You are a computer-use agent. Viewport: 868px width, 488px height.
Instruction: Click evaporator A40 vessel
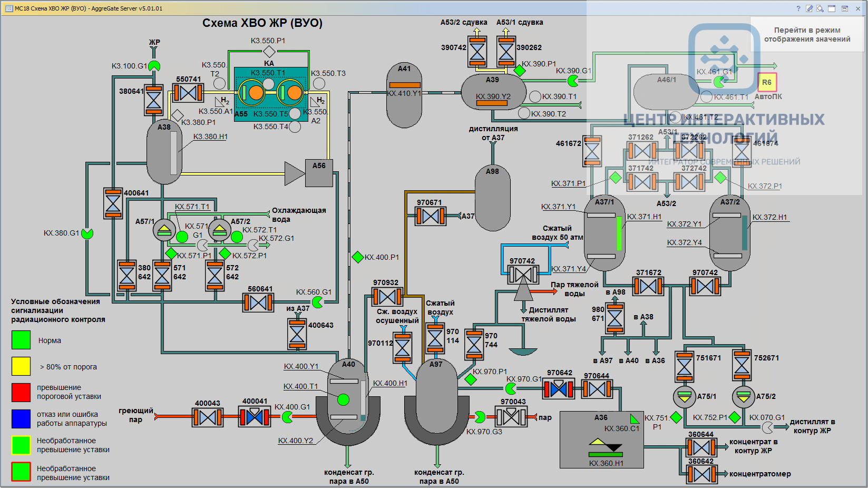coord(348,403)
